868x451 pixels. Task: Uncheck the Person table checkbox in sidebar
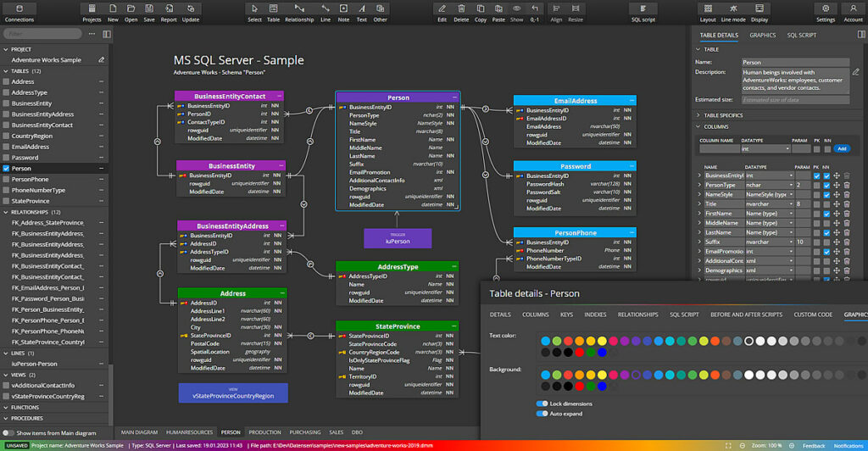pos(6,168)
